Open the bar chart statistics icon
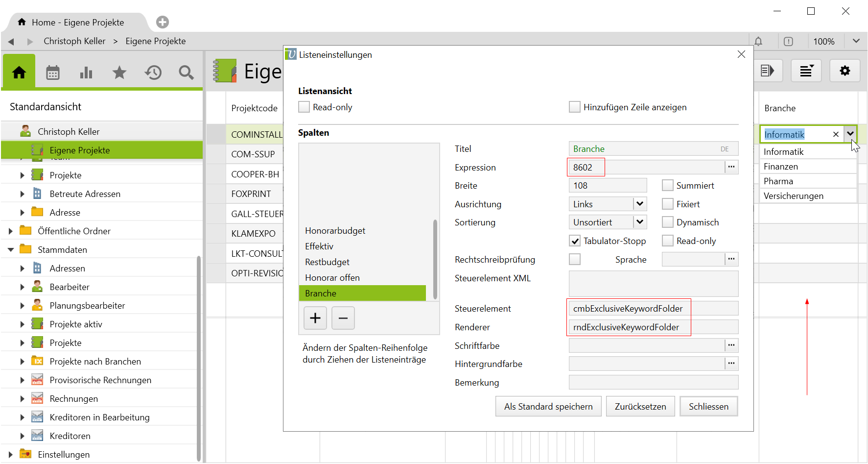This screenshot has height=464, width=868. (x=86, y=73)
